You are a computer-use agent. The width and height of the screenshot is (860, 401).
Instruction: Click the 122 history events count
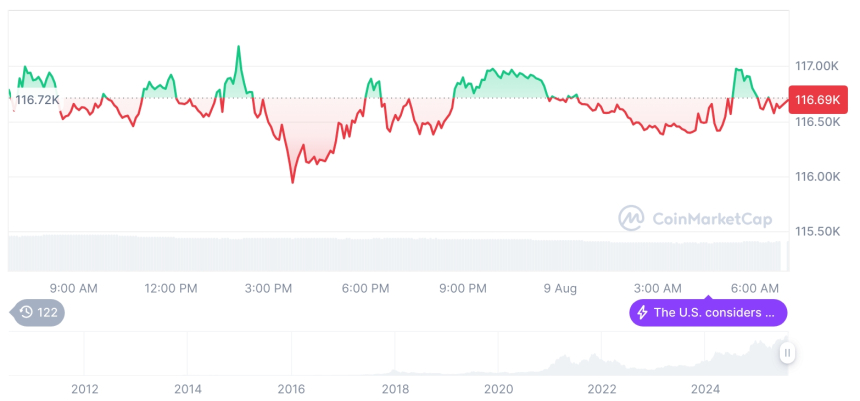pos(48,313)
